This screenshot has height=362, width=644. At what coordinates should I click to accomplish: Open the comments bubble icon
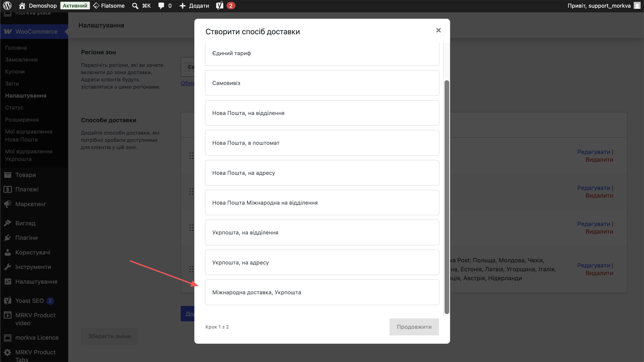pos(161,6)
